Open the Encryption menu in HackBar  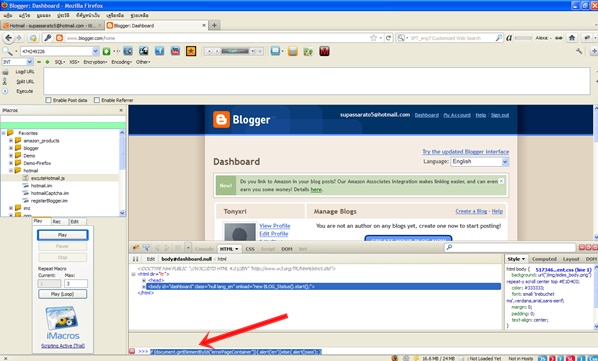95,62
